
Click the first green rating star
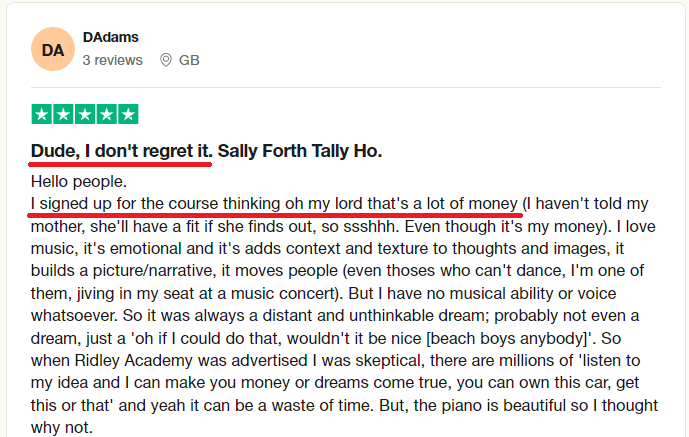pos(42,114)
